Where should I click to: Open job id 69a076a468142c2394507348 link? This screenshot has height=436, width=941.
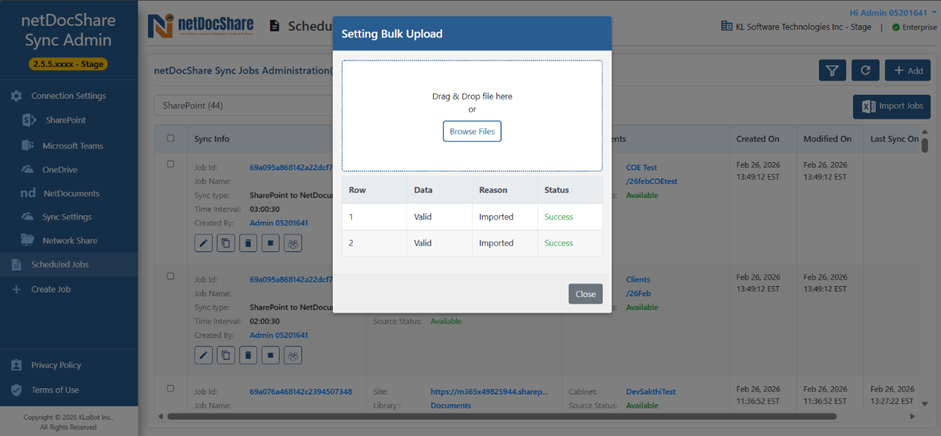click(x=301, y=392)
